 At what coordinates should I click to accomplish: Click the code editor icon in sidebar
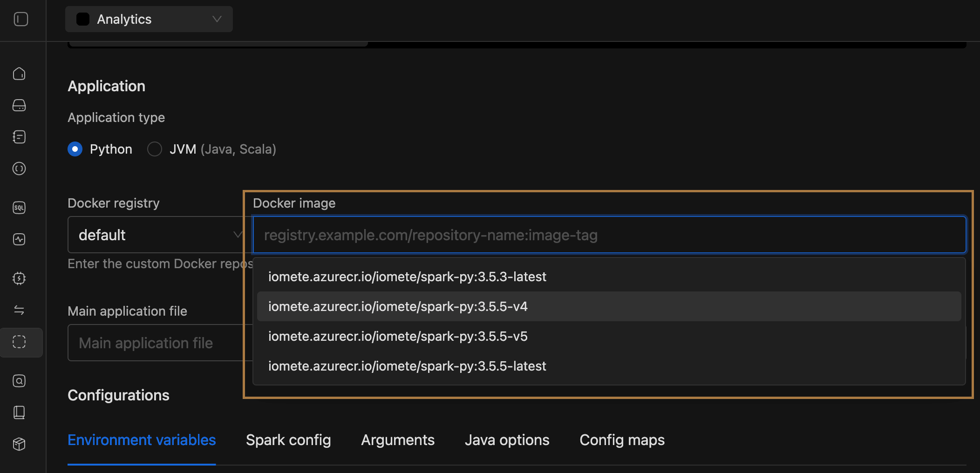tap(20, 169)
